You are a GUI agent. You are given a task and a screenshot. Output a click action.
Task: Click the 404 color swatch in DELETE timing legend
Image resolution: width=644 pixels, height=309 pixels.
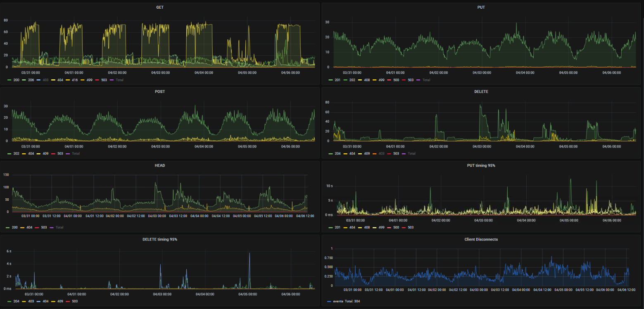39,301
